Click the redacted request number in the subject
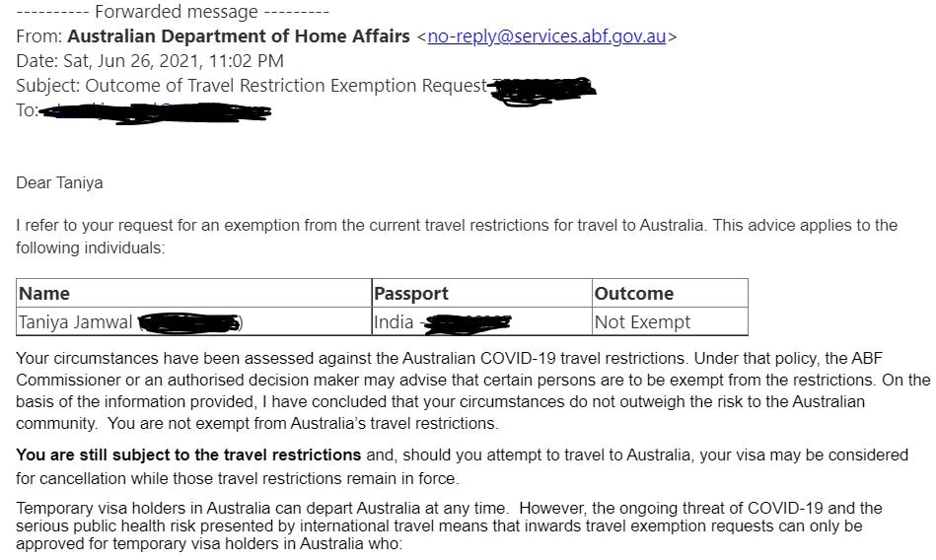936x560 pixels. (x=543, y=87)
